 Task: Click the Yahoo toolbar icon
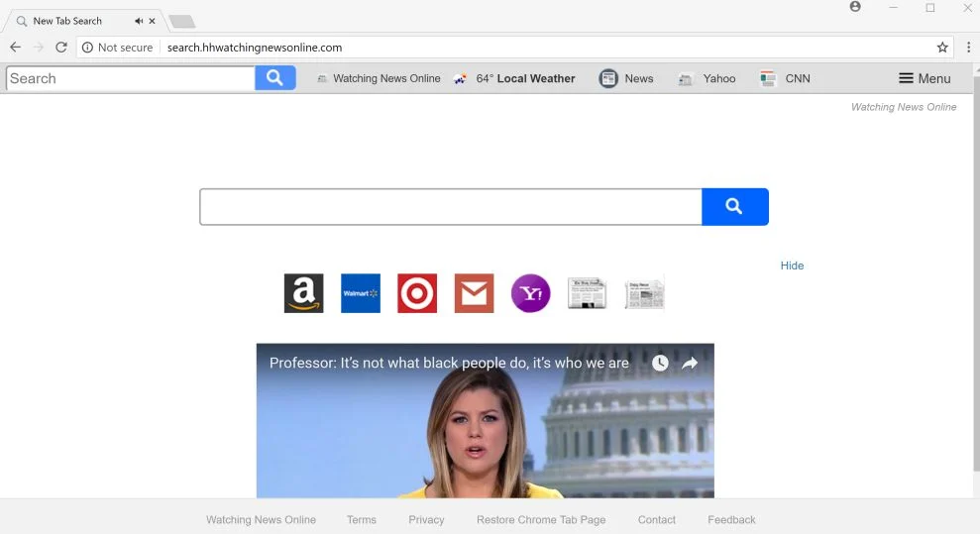pyautogui.click(x=685, y=79)
